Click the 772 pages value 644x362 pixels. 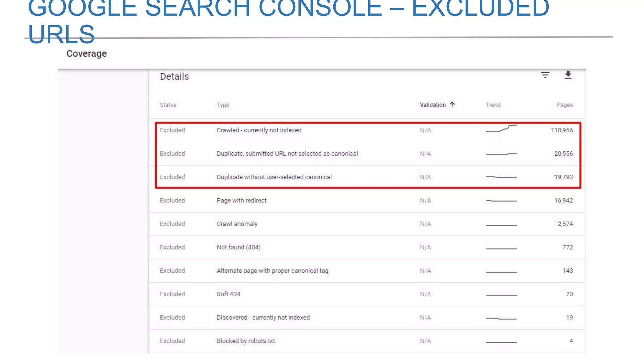point(568,247)
